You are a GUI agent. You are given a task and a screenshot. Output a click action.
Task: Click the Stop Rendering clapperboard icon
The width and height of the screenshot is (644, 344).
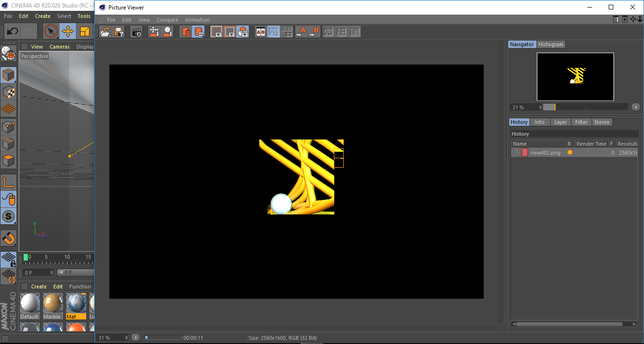[136, 32]
